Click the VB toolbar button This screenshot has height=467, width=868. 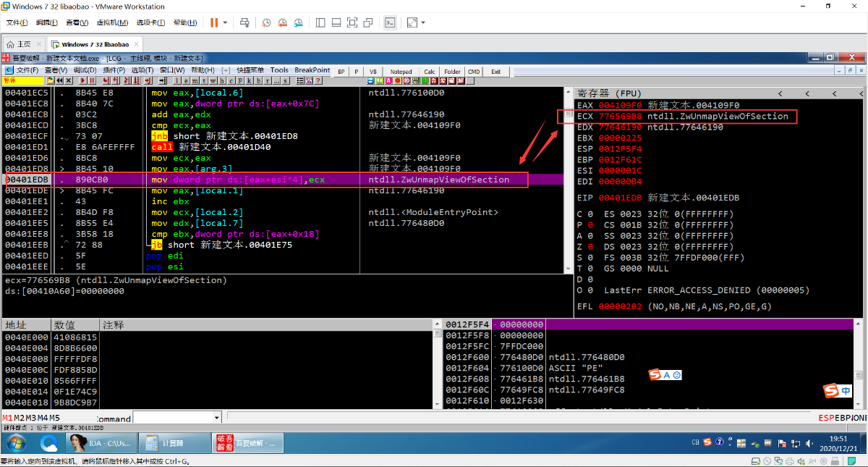click(373, 72)
